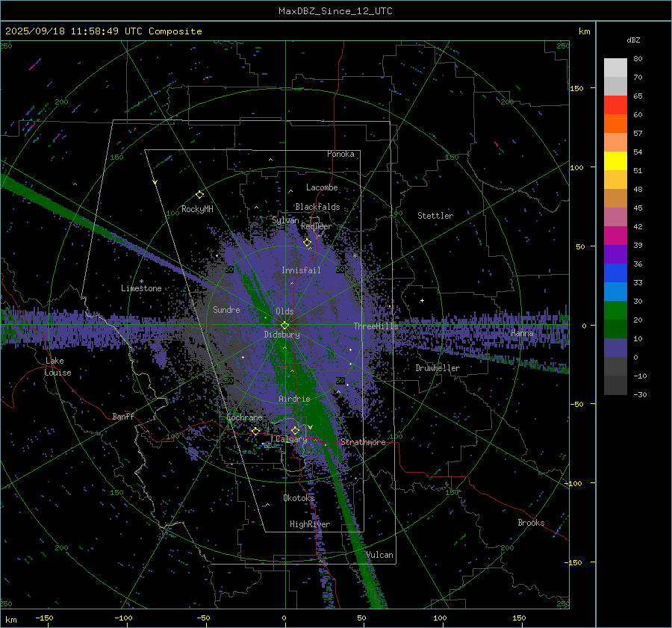Image resolution: width=672 pixels, height=628 pixels.
Task: Click the UTC Composite timestamp text
Action: pos(104,31)
